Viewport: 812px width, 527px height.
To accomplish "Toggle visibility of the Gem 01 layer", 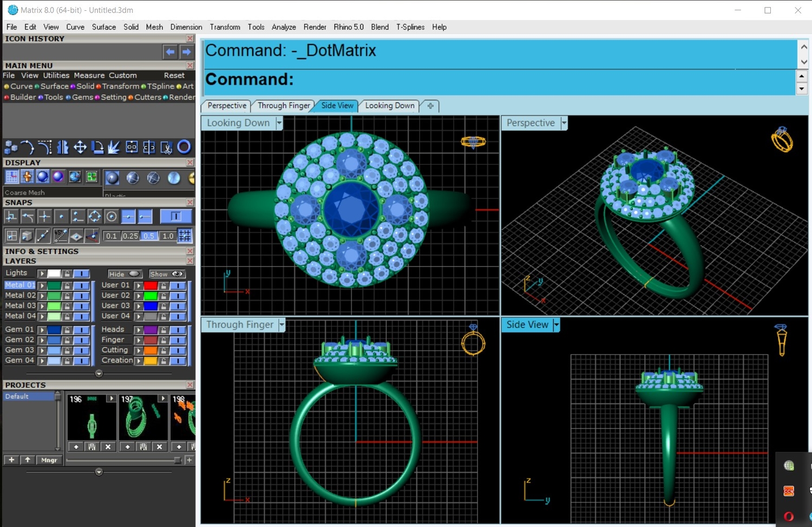I will coord(81,330).
